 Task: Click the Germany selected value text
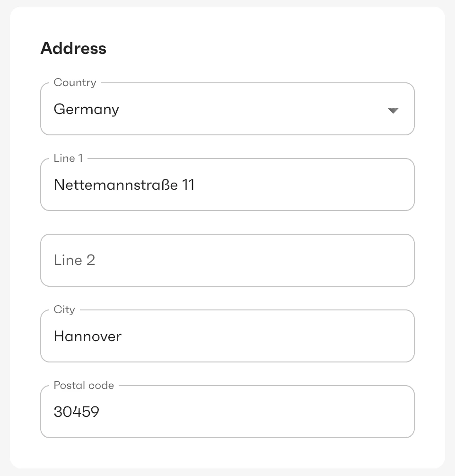87,109
